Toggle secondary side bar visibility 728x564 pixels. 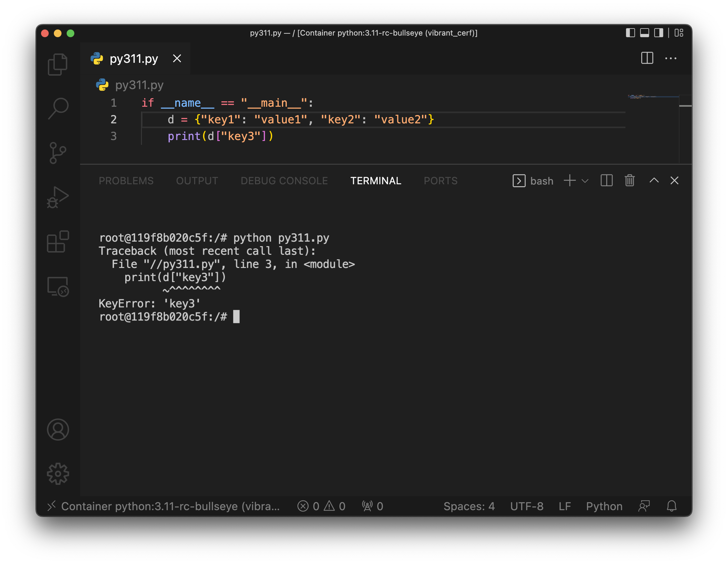click(658, 33)
